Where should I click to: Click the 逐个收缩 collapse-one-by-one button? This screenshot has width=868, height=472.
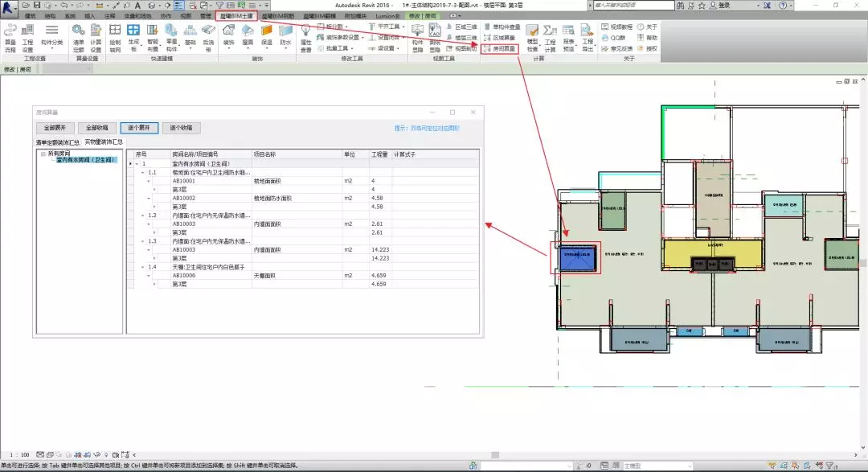(182, 128)
